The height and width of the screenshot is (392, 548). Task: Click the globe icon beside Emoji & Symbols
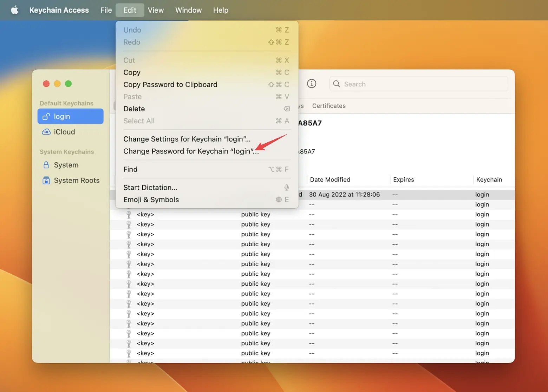[279, 200]
